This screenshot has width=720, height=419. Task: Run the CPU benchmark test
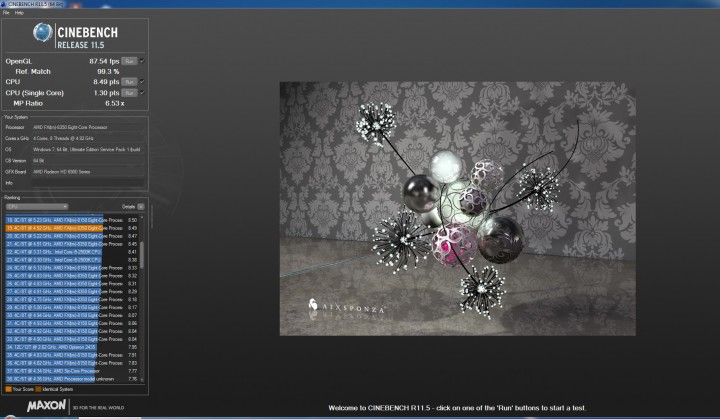click(x=129, y=82)
